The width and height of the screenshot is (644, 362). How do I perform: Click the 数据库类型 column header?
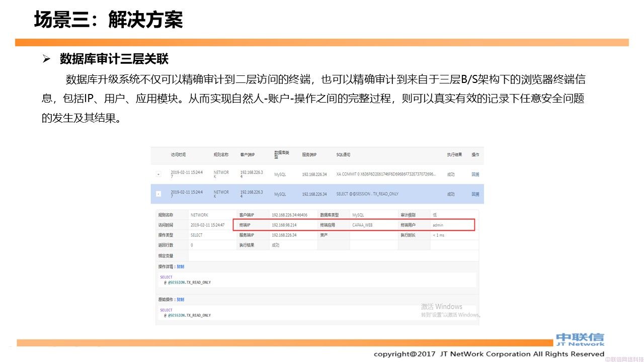coord(281,154)
